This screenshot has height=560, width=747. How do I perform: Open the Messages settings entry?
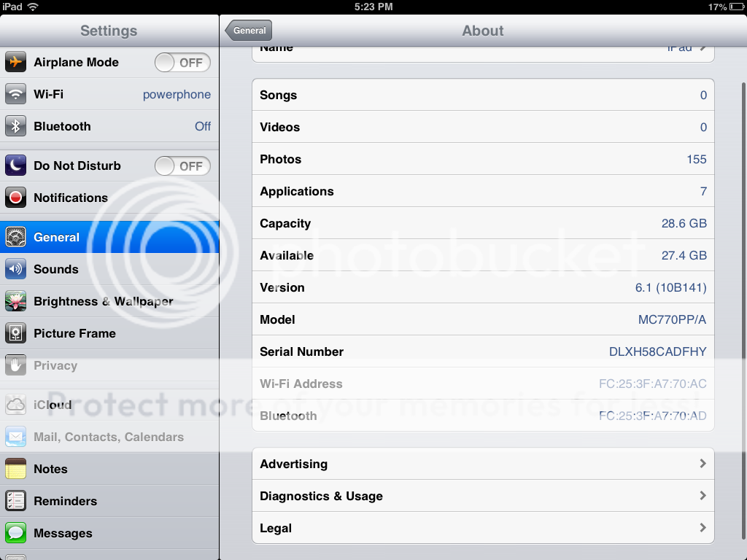pos(109,533)
